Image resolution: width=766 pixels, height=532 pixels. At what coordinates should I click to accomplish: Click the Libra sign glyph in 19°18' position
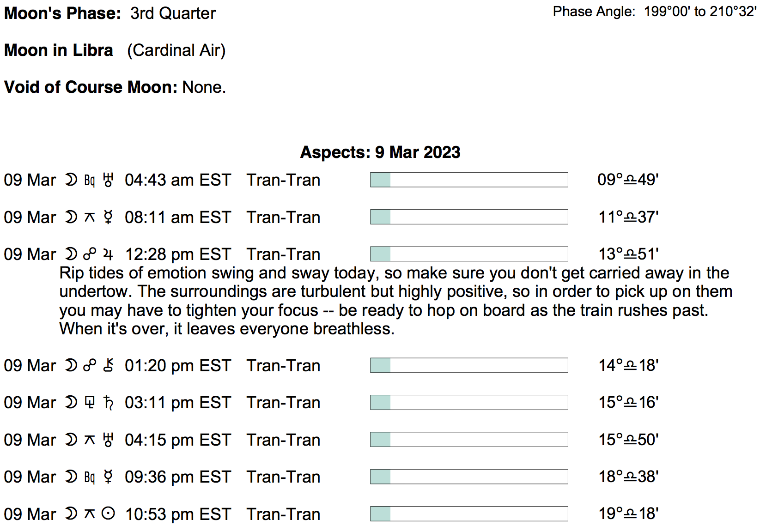(x=630, y=514)
